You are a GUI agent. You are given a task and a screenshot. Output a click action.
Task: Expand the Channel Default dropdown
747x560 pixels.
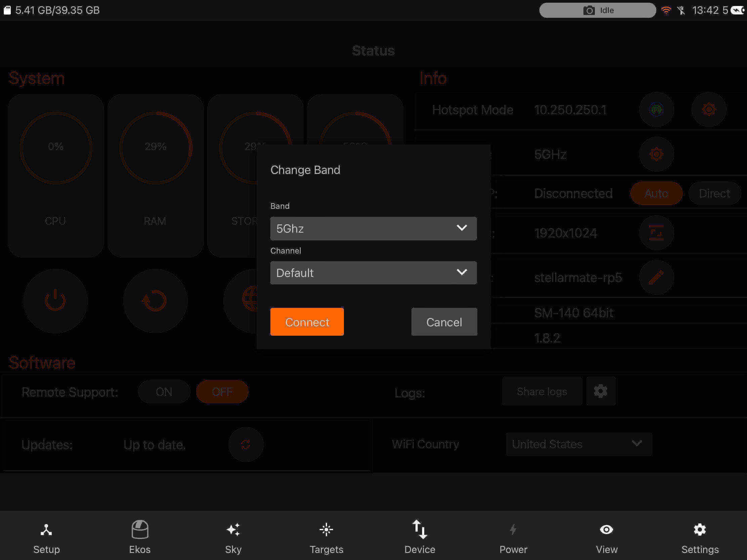click(x=373, y=273)
